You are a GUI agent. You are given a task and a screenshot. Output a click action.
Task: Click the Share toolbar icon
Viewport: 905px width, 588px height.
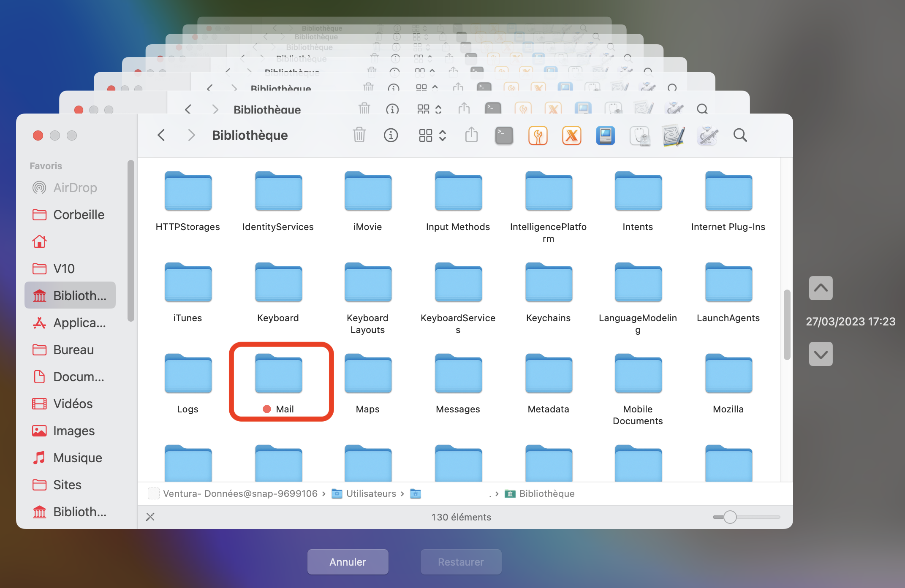click(471, 135)
